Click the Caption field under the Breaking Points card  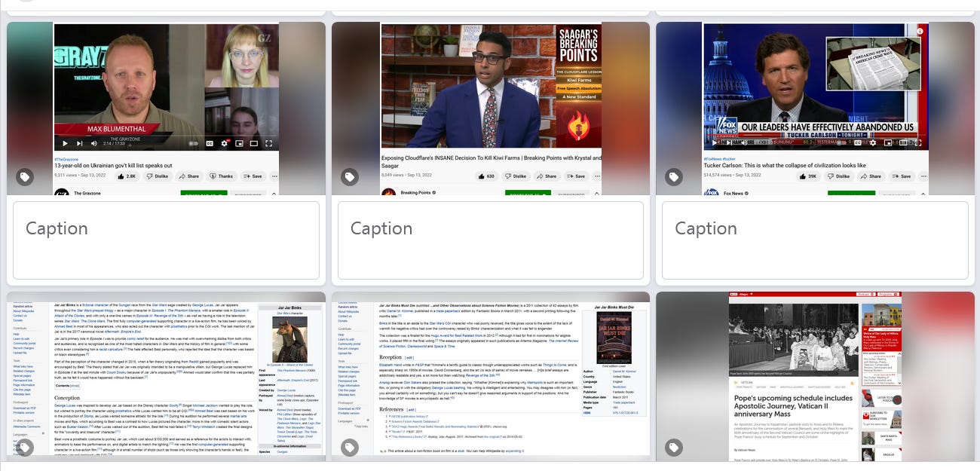pyautogui.click(x=490, y=240)
